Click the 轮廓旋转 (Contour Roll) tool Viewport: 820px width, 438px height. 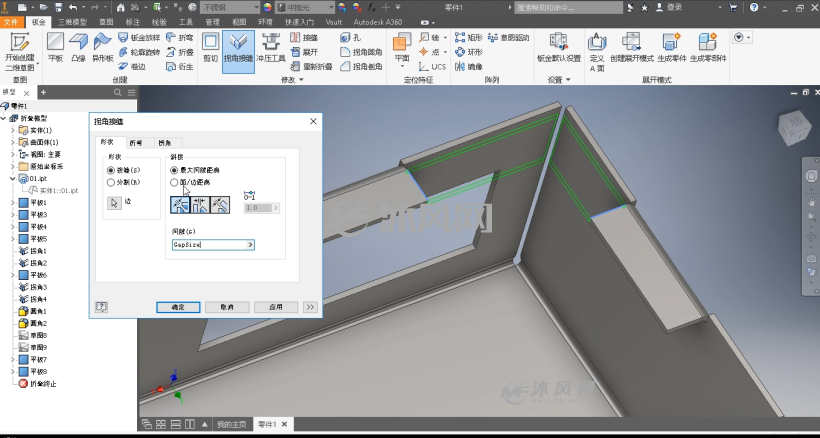click(139, 52)
